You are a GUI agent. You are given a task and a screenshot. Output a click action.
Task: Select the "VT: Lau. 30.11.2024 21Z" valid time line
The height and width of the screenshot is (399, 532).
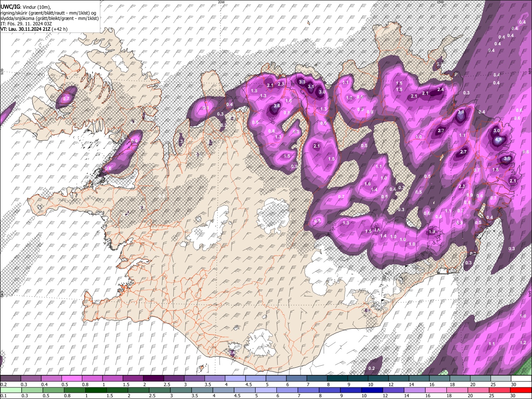34,29
